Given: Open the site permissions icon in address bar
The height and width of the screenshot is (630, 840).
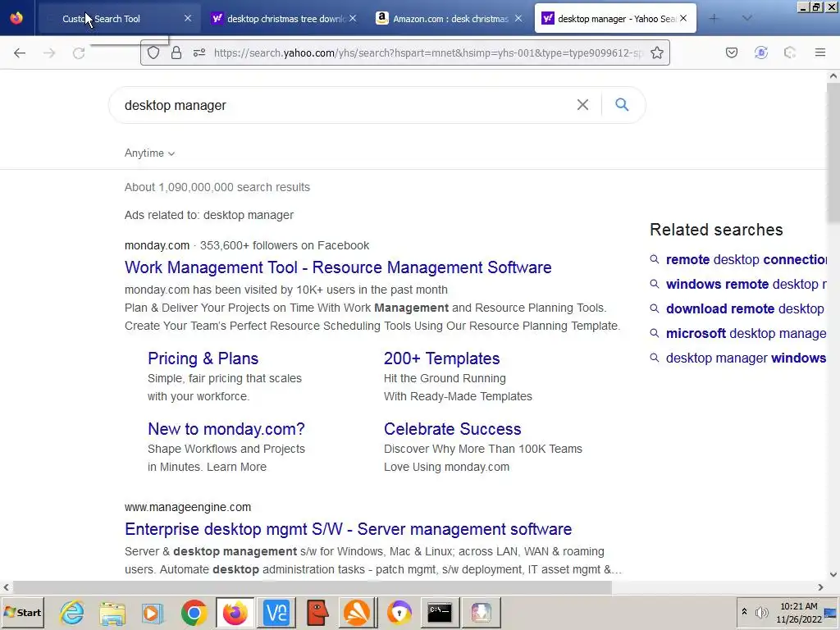Looking at the screenshot, I should click(199, 52).
